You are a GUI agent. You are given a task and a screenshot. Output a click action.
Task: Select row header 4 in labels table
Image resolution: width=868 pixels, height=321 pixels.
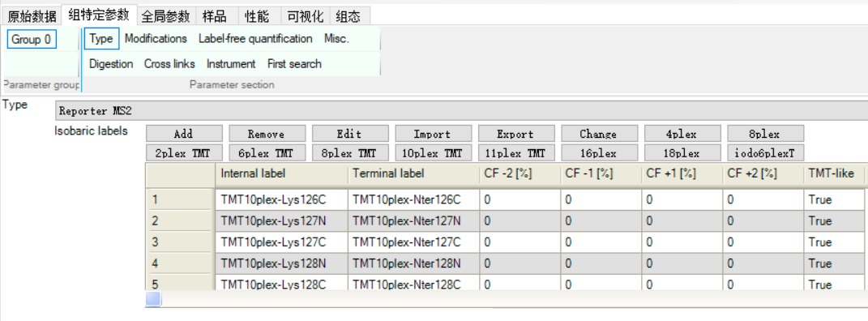(x=181, y=264)
